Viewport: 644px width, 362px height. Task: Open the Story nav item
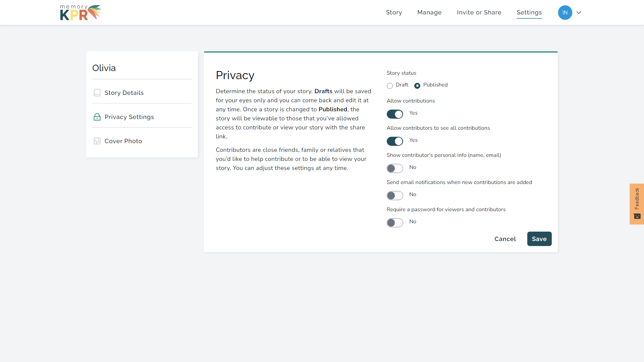394,12
